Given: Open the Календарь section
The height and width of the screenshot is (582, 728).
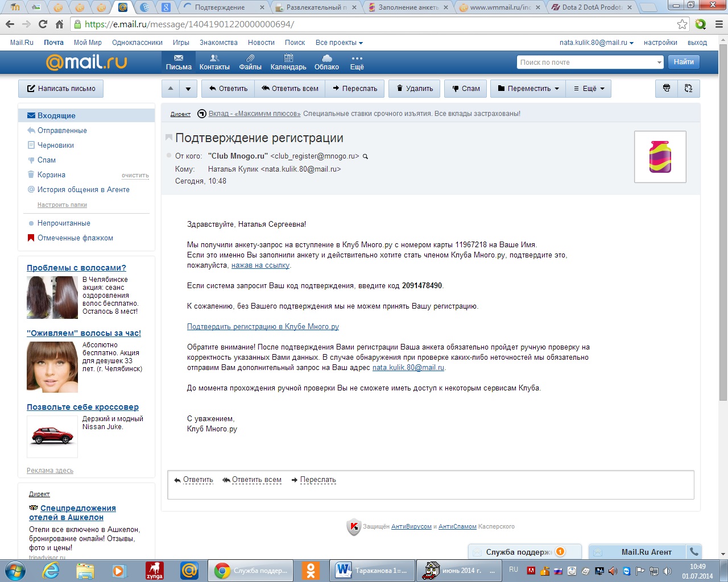Looking at the screenshot, I should coord(288,62).
